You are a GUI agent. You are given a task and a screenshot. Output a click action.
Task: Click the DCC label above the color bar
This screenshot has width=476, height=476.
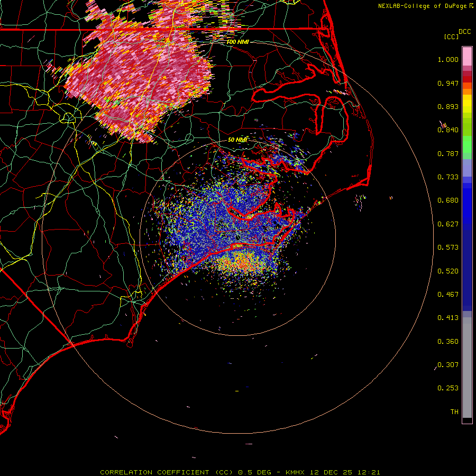point(464,32)
